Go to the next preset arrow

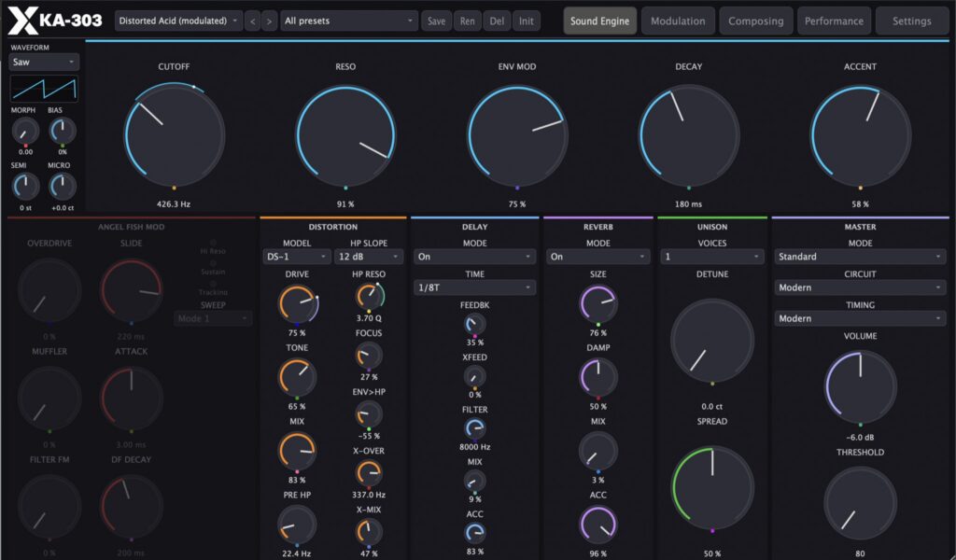tap(269, 21)
